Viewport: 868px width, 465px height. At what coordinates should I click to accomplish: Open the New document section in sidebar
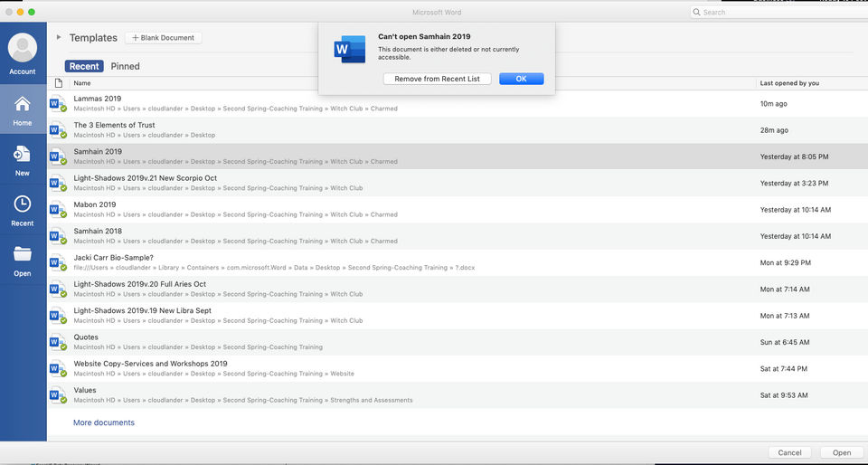coord(23,160)
